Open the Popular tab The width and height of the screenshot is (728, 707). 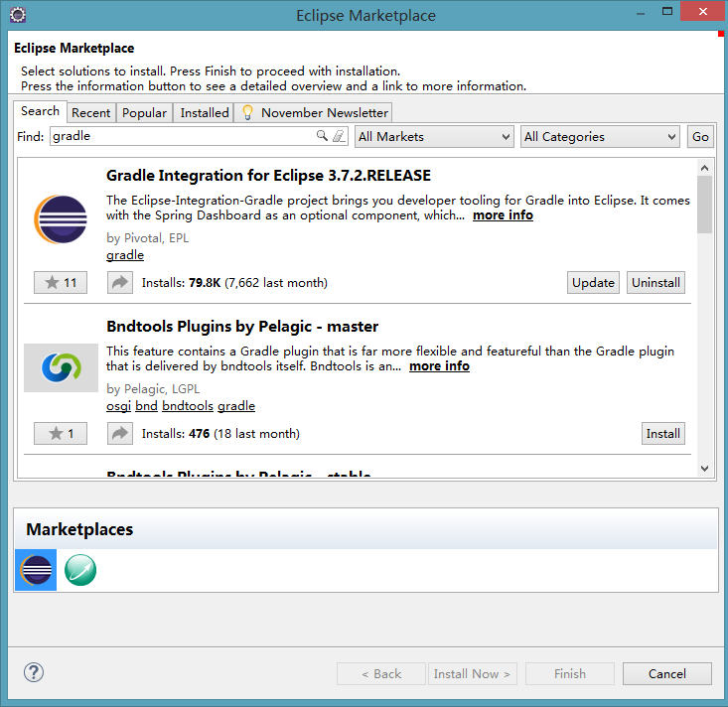(x=144, y=113)
